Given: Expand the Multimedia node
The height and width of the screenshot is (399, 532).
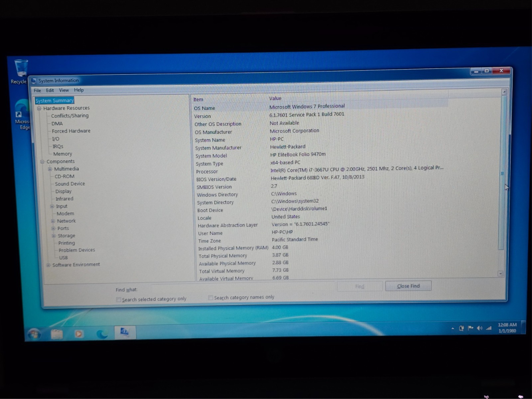Looking at the screenshot, I should tap(50, 169).
